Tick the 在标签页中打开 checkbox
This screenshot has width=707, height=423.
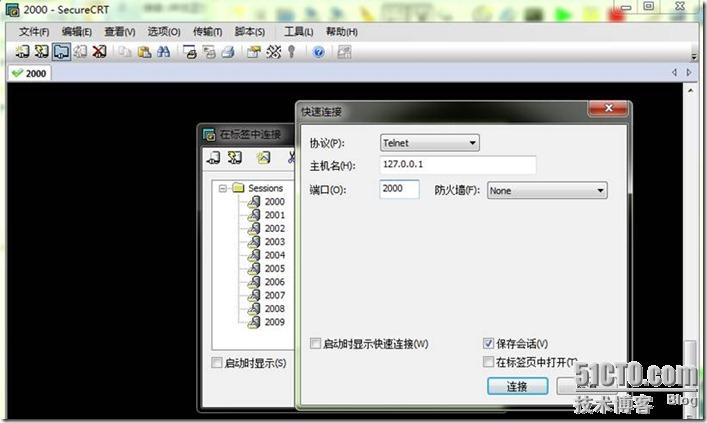tap(488, 361)
